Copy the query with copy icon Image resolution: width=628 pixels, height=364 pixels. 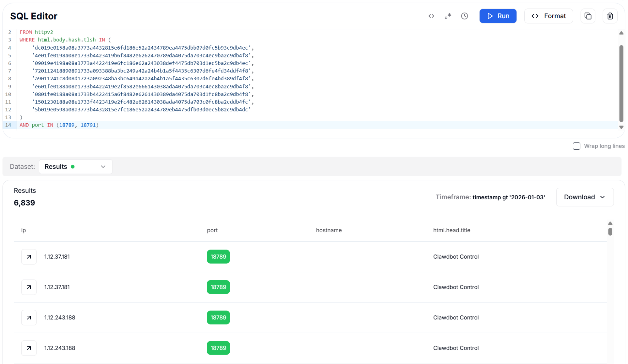click(588, 16)
